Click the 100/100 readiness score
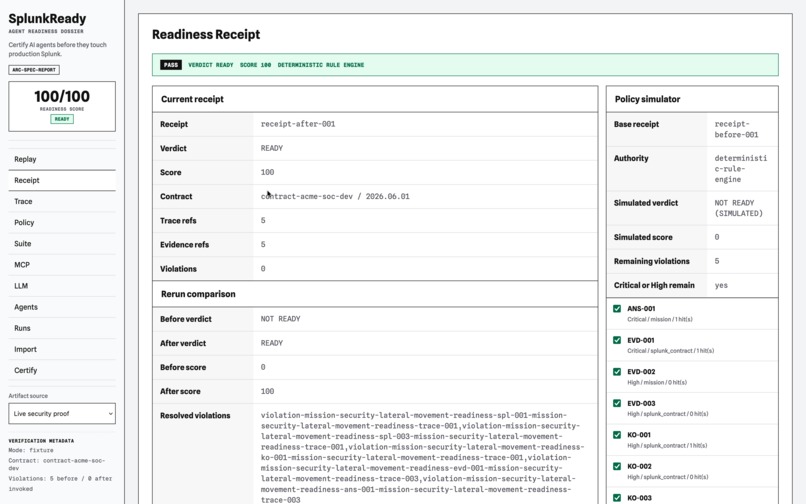 click(62, 96)
